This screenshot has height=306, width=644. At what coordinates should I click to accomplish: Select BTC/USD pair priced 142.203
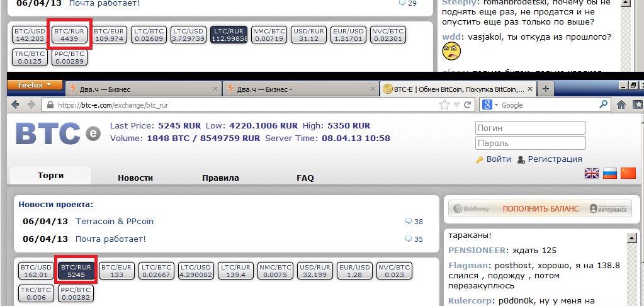click(x=30, y=35)
